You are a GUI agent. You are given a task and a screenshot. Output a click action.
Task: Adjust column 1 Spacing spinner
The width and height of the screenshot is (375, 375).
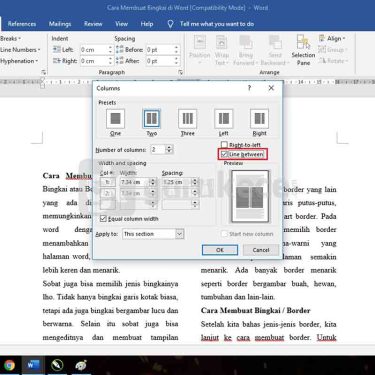click(x=195, y=182)
